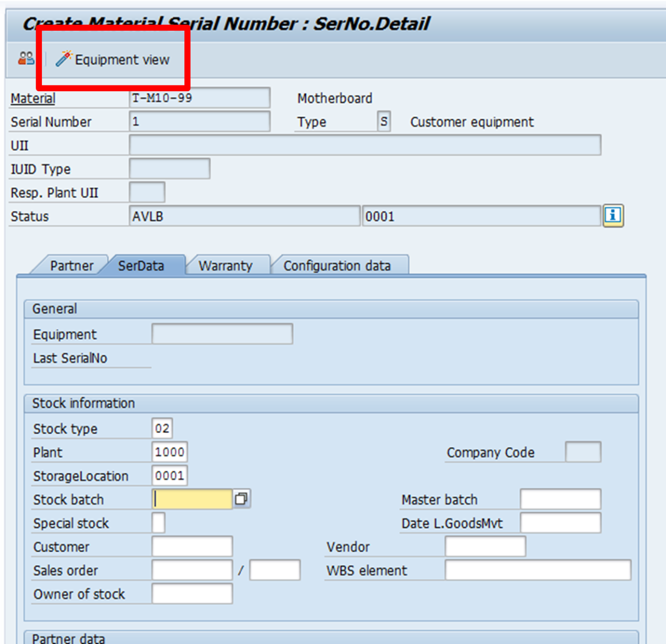Click the Date L.GoodsMvt field
This screenshot has width=666, height=644.
click(x=561, y=523)
